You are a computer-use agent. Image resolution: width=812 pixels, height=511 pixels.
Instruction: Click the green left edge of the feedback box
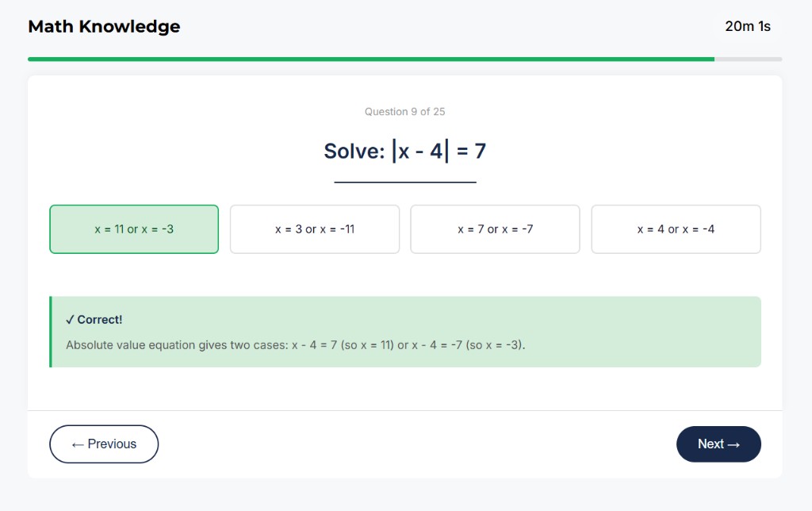pyautogui.click(x=52, y=332)
